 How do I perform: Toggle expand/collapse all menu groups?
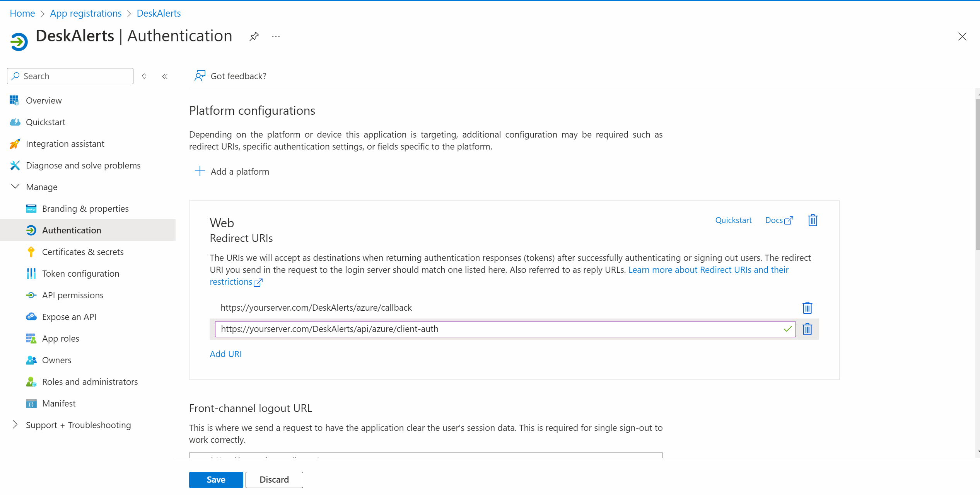[144, 77]
